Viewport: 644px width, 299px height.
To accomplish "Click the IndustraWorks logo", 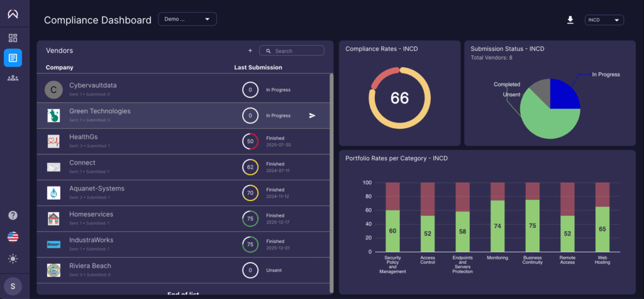I will coord(54,244).
